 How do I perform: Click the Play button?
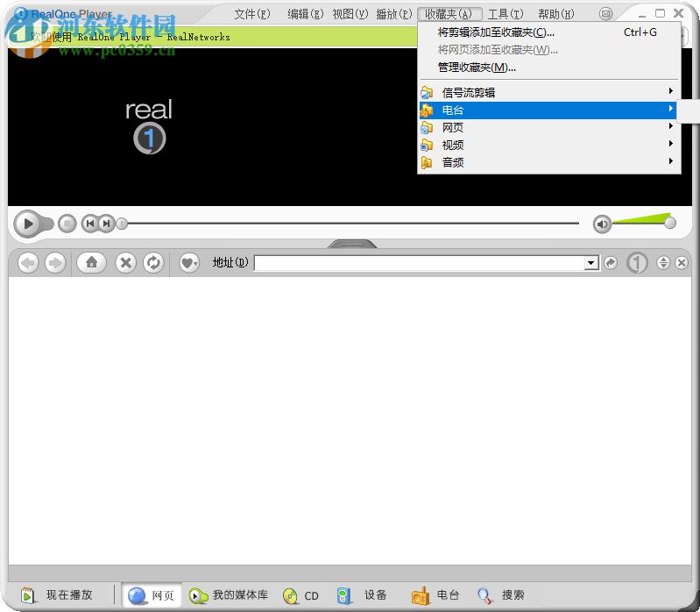click(x=29, y=224)
